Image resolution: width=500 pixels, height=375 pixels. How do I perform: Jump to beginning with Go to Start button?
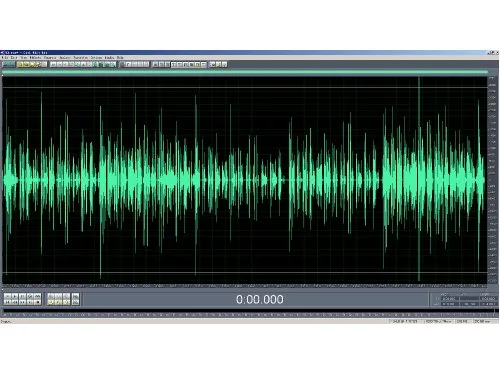[x=7, y=302]
